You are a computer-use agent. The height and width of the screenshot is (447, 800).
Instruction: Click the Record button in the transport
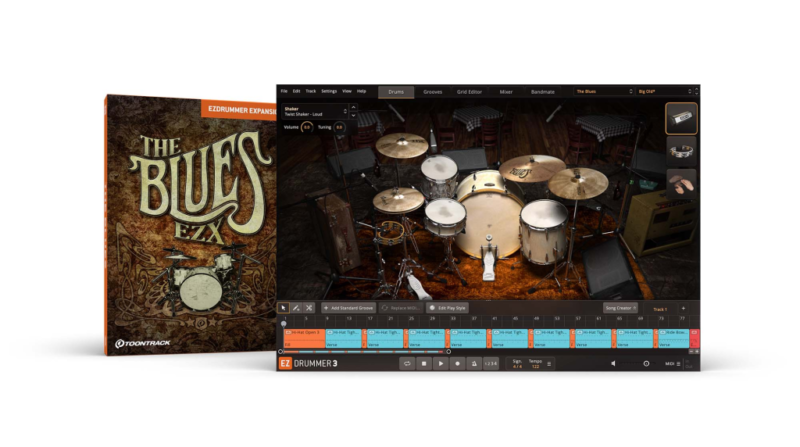tap(458, 364)
